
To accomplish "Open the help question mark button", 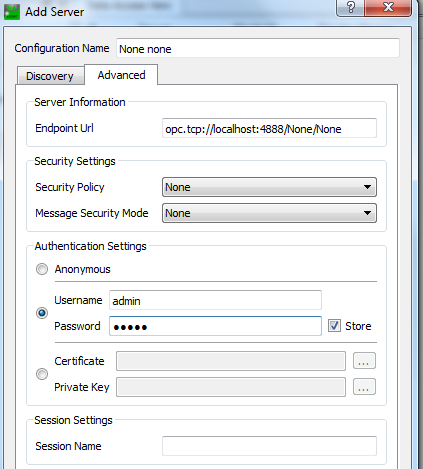I will [351, 7].
